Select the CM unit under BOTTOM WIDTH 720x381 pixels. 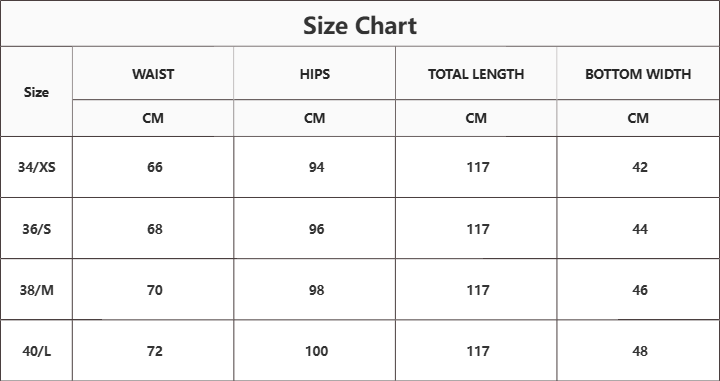638,118
